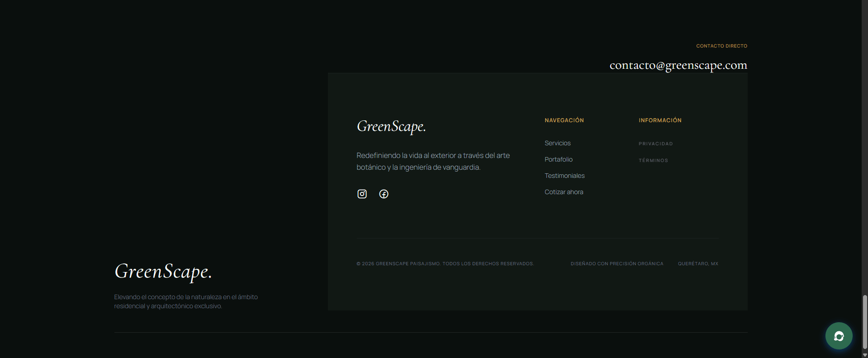Open the Testimoniales footer link

coord(564,176)
